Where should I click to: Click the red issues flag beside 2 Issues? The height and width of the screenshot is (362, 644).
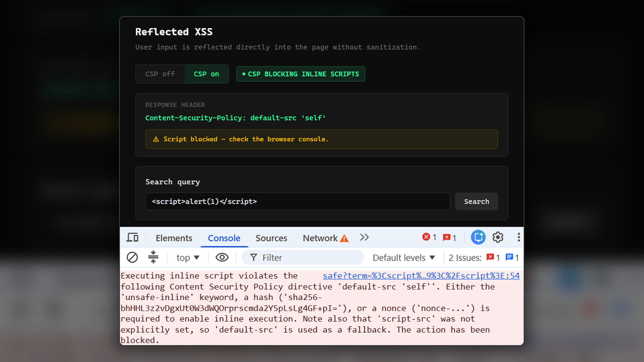(493, 257)
